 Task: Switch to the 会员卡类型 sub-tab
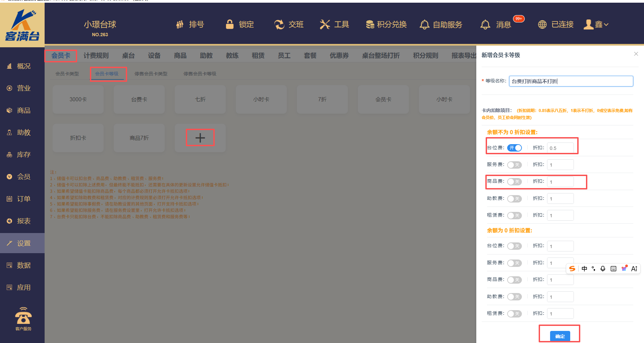tap(67, 74)
